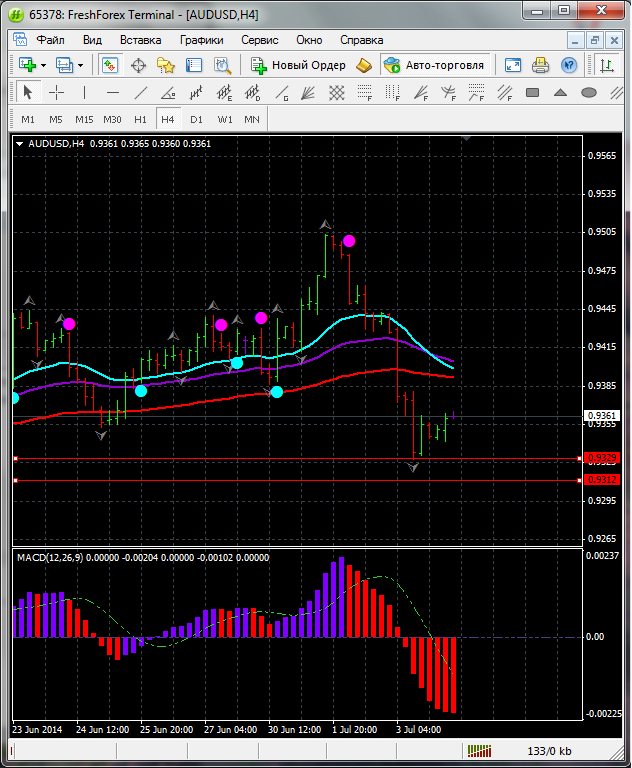632x768 pixels.
Task: Expand the profiles dropdown arrow
Action: [81, 65]
